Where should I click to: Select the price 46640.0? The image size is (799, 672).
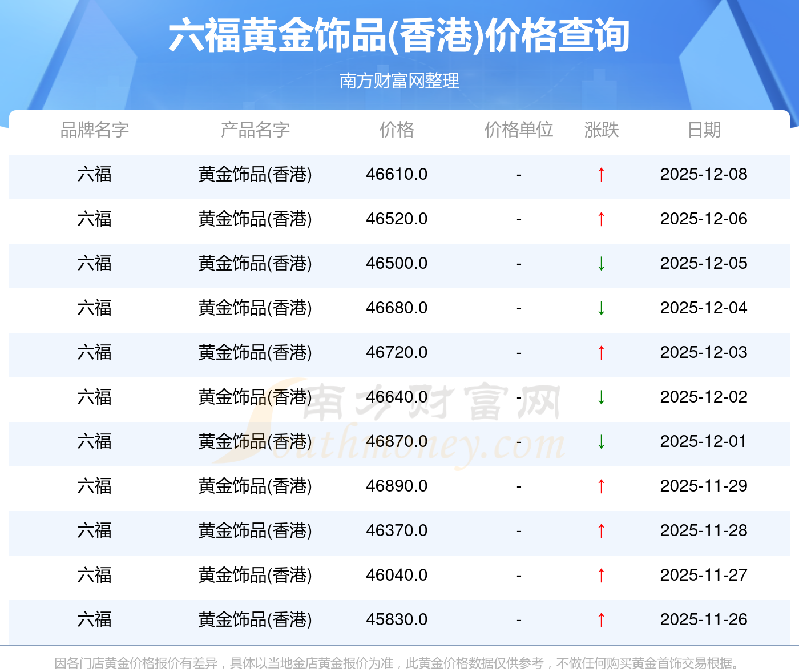click(397, 397)
